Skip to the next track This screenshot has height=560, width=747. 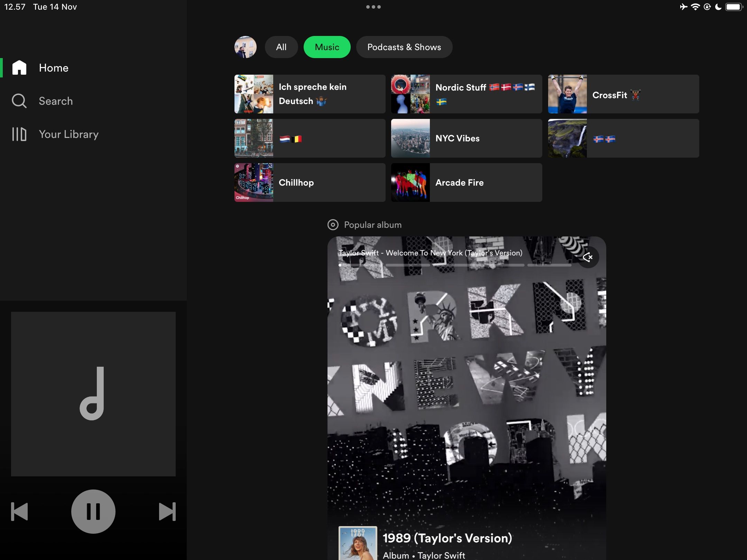point(167,511)
